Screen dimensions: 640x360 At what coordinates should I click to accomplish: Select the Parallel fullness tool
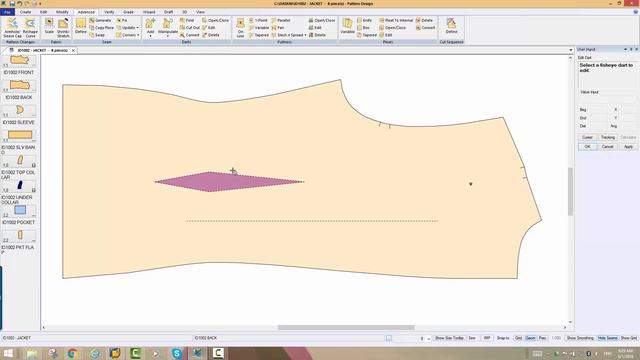[x=281, y=20]
